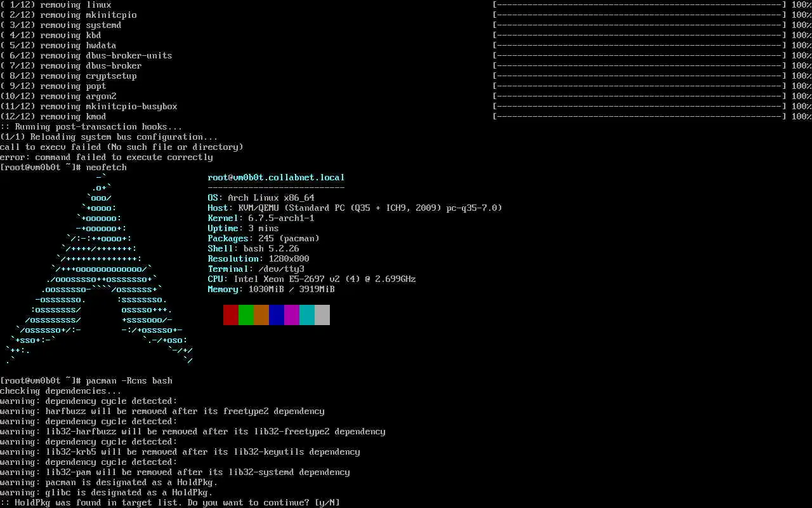Click the 'Terminal: /dev/tty3' line
The image size is (812, 508).
tap(256, 269)
